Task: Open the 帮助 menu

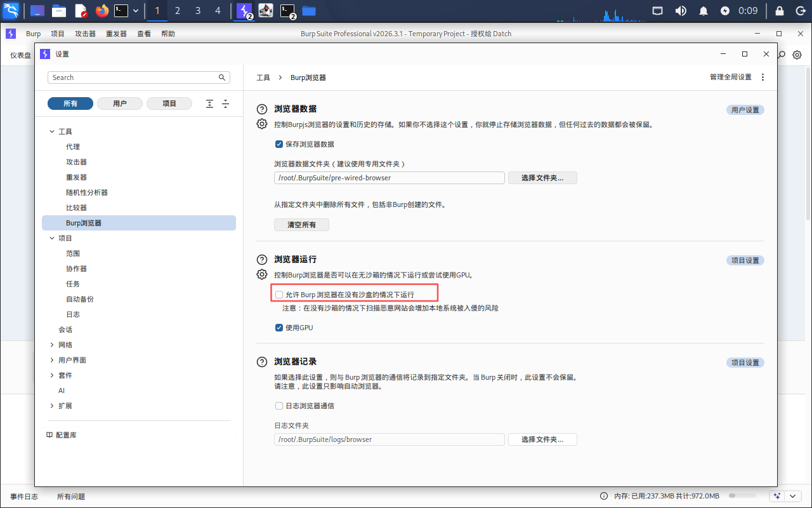Action: 168,34
